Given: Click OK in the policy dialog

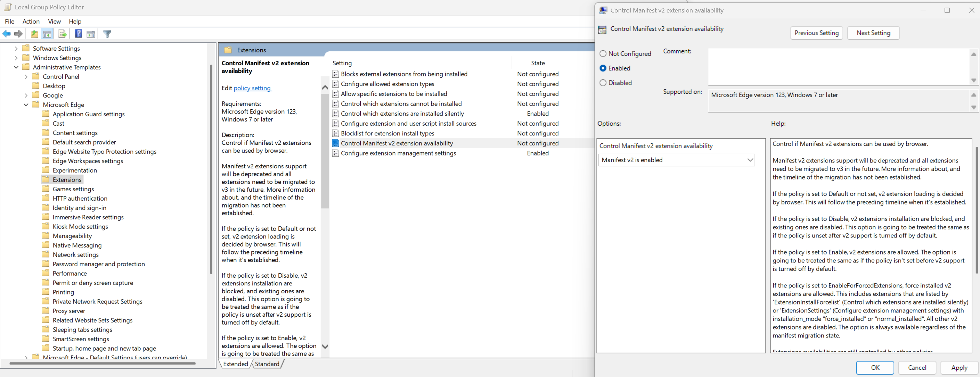Looking at the screenshot, I should click(875, 368).
